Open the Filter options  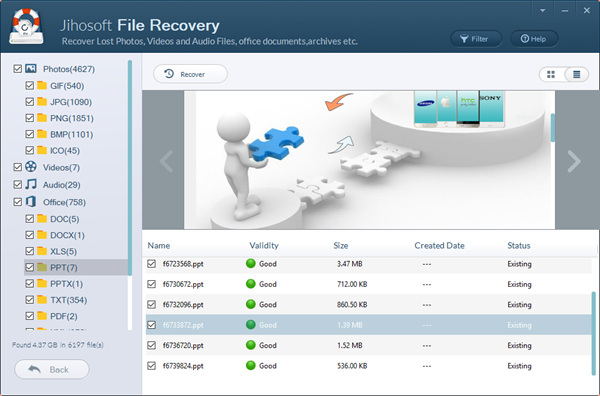click(476, 39)
